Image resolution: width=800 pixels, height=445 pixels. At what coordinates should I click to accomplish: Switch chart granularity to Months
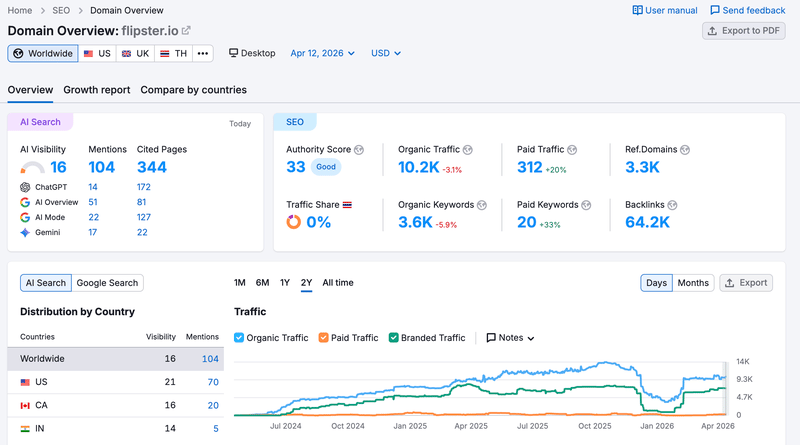(693, 283)
